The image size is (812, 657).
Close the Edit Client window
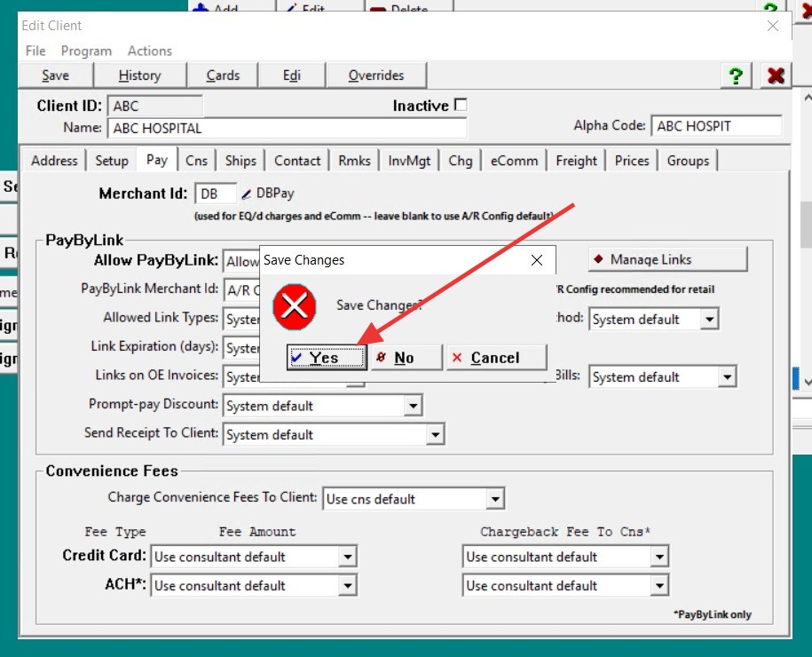coord(773,26)
